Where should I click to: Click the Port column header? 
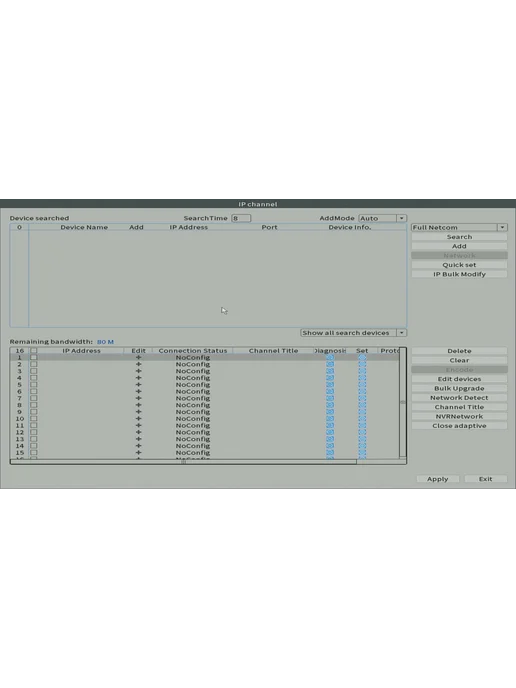coord(269,227)
